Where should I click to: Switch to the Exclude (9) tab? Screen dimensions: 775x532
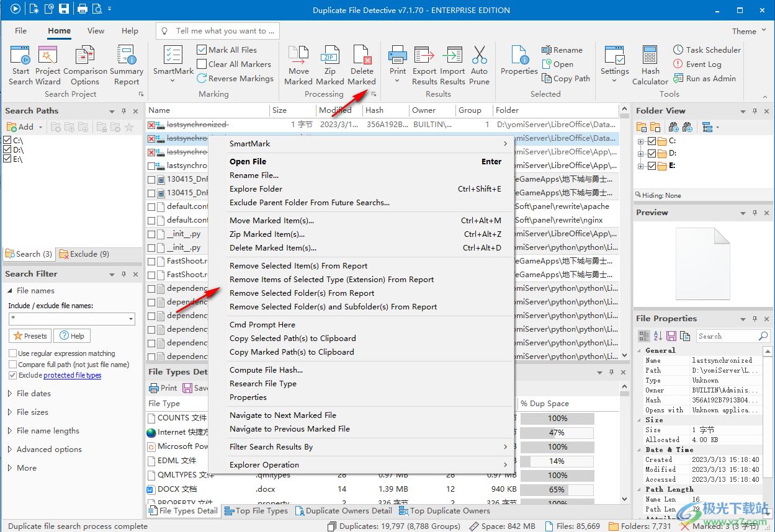[x=84, y=254]
